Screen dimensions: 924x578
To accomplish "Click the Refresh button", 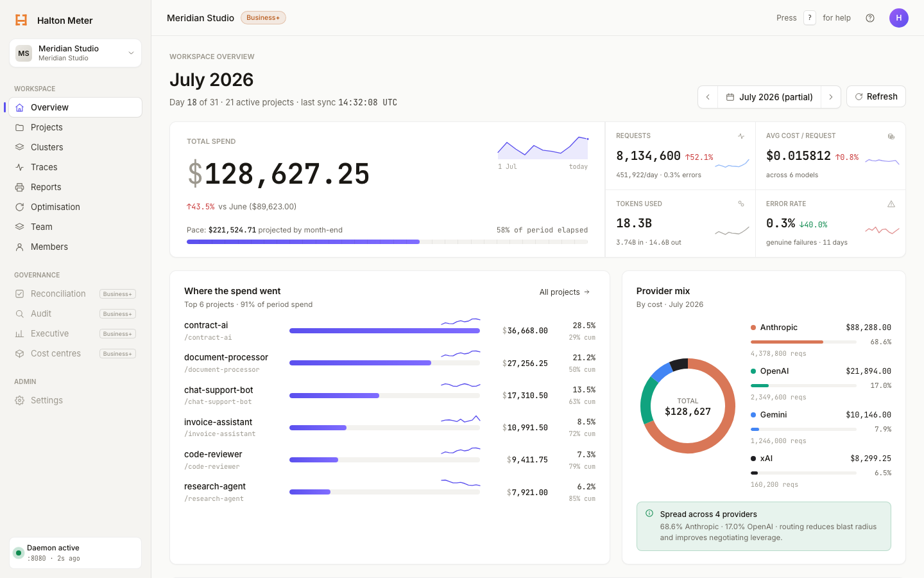I will pos(876,96).
